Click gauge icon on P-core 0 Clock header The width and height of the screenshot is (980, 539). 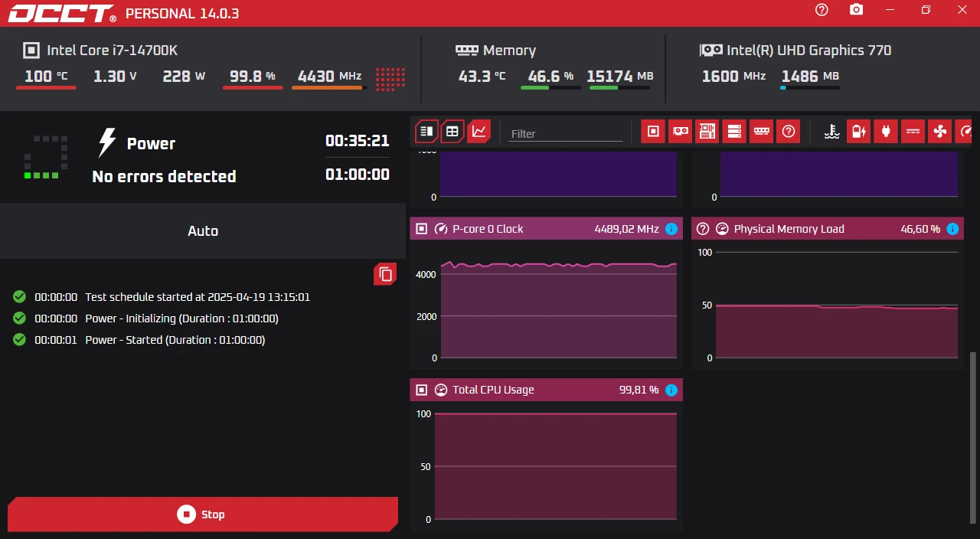point(441,229)
